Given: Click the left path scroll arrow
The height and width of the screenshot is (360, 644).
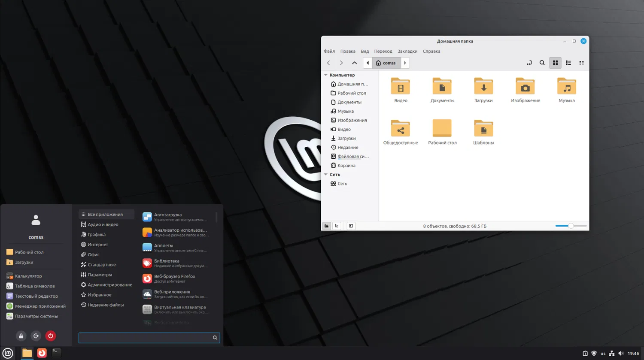Looking at the screenshot, I should (x=368, y=63).
